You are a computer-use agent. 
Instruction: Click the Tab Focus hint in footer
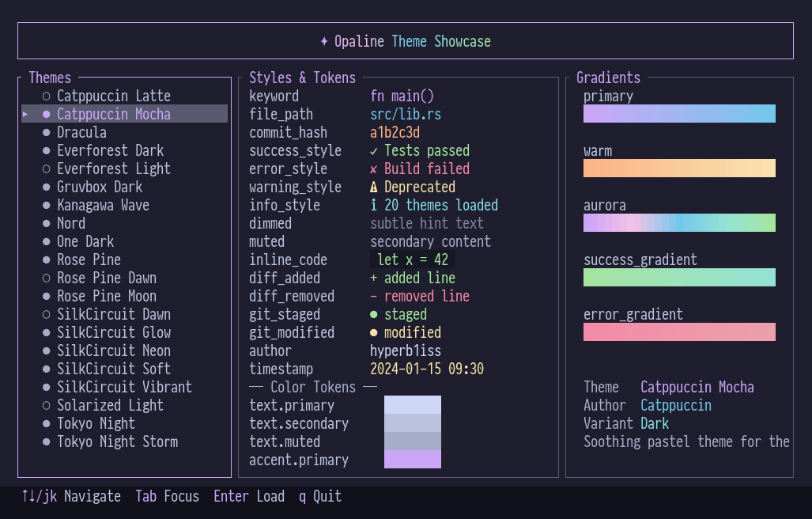[168, 496]
